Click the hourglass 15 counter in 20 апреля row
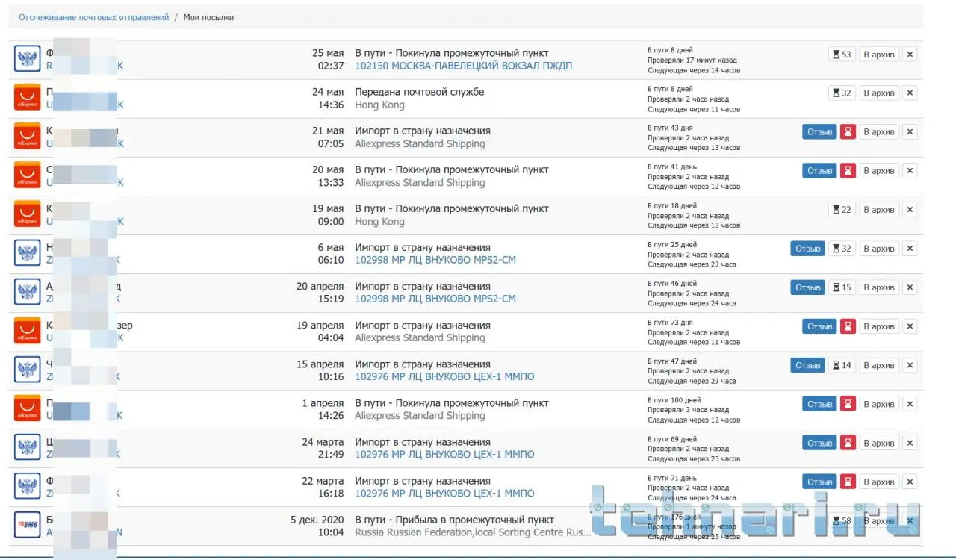Image resolution: width=956 pixels, height=560 pixels. click(x=842, y=287)
